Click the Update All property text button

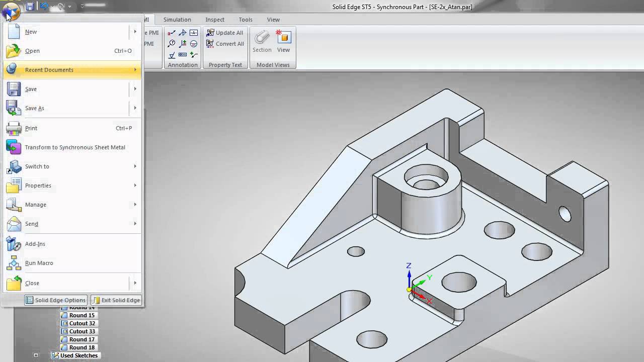(x=225, y=33)
